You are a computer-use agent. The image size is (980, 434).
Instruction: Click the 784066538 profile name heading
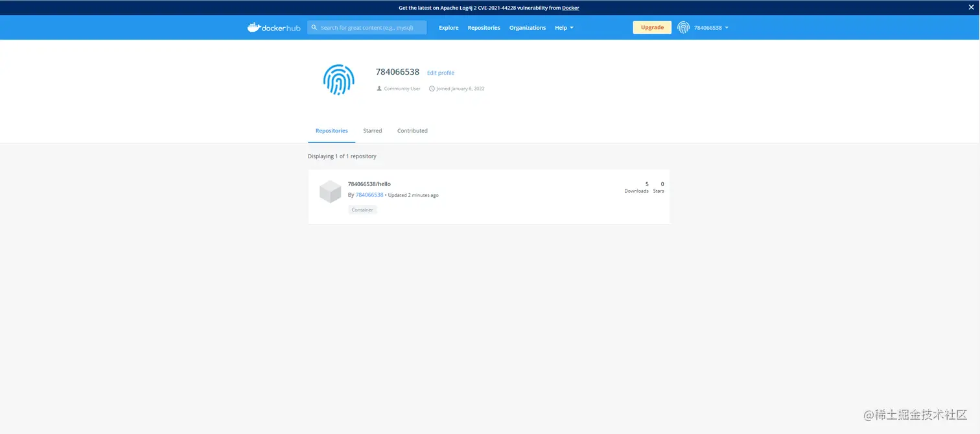coord(397,72)
